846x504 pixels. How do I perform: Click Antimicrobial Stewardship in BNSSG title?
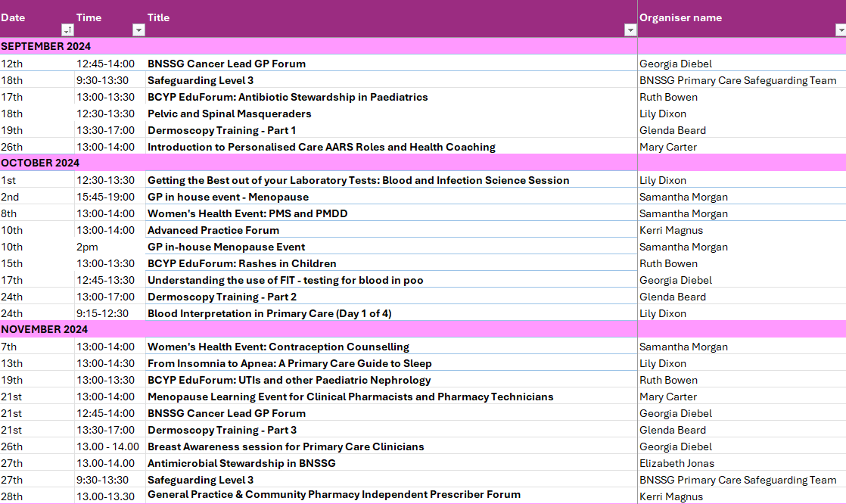(241, 463)
